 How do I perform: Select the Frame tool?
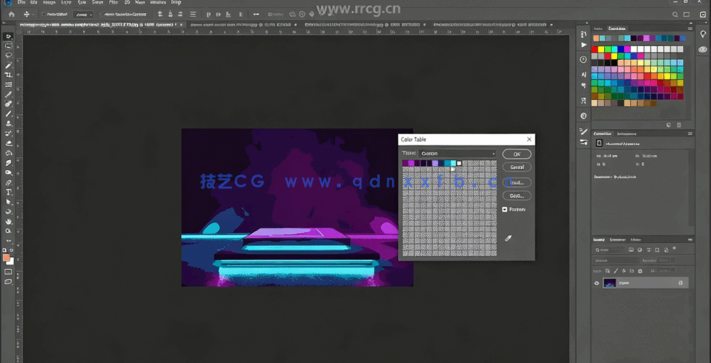pyautogui.click(x=8, y=85)
